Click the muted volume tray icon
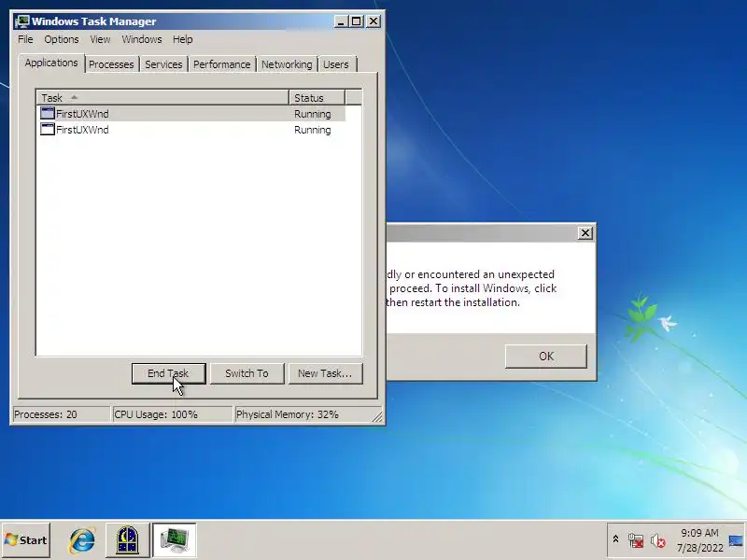Image resolution: width=747 pixels, height=560 pixels. 658,540
